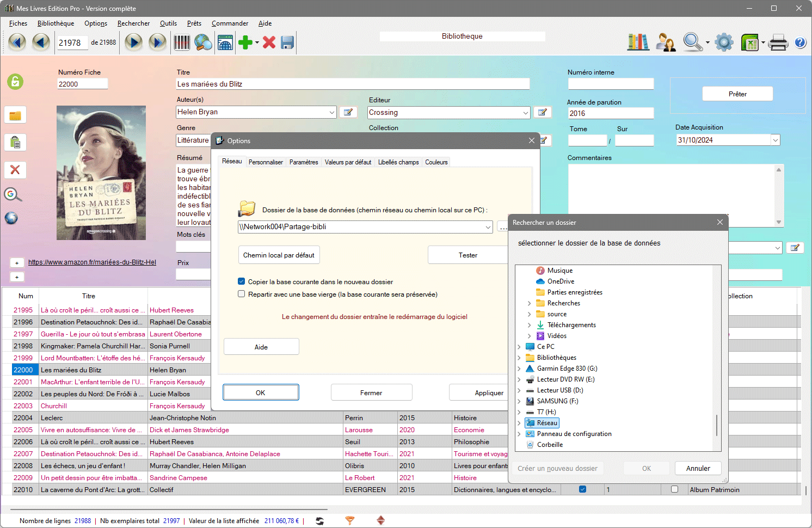812x528 pixels.
Task: Open the Prêts menu
Action: (x=194, y=23)
